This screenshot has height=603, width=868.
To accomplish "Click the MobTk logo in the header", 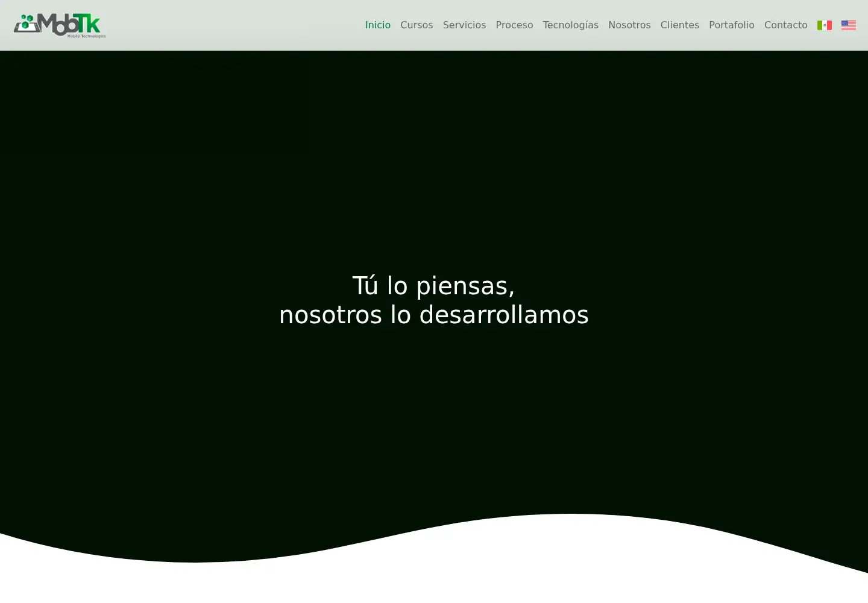I will pyautogui.click(x=60, y=25).
